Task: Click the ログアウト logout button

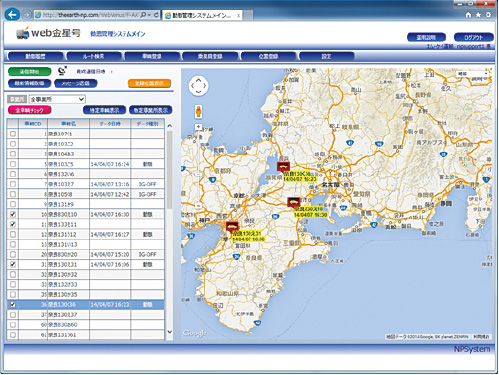Action: 473,37
